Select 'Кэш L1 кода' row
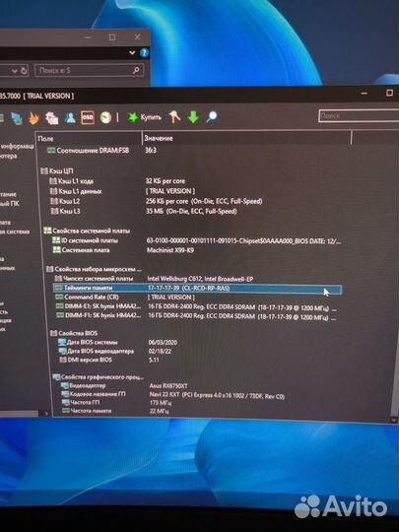This screenshot has height=532, width=399. (x=72, y=181)
